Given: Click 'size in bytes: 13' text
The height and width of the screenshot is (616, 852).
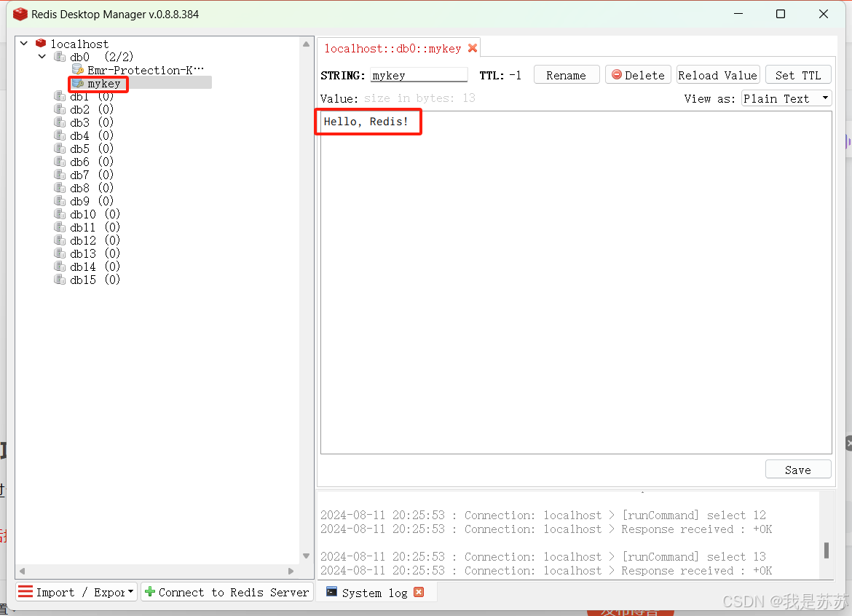Looking at the screenshot, I should [x=419, y=98].
